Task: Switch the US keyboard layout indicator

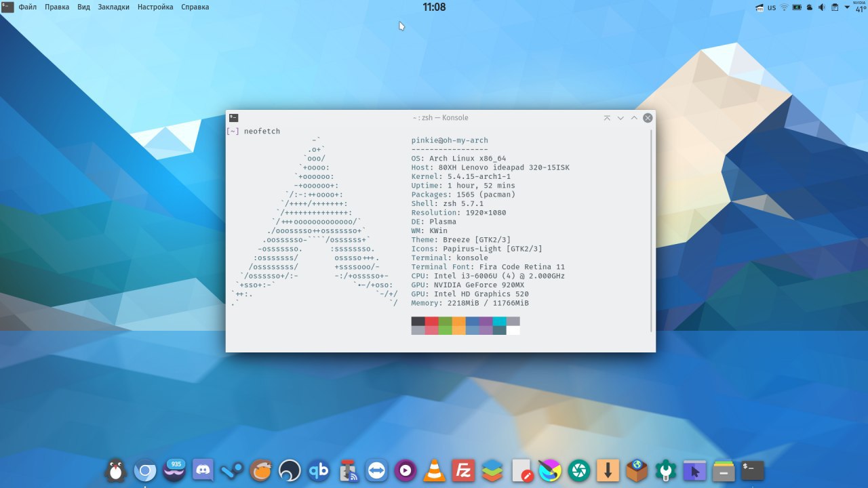Action: (772, 7)
